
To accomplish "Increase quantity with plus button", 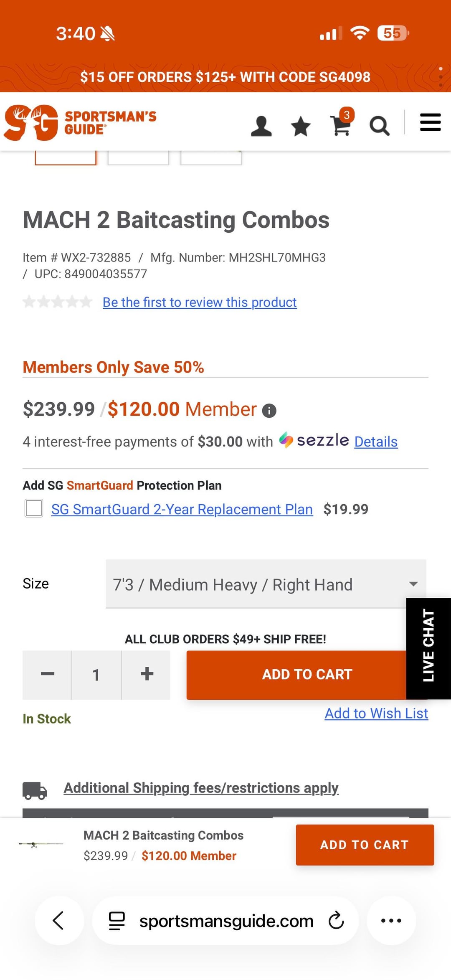I will [147, 674].
